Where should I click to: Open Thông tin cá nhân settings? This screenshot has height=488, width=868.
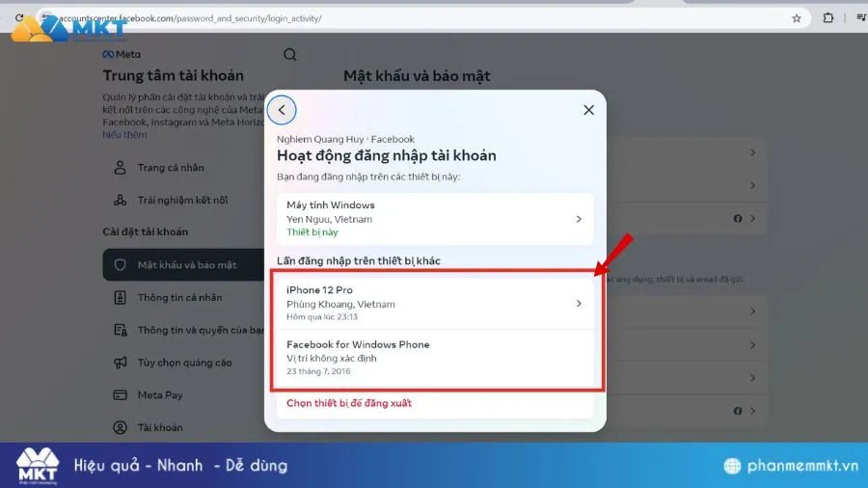(182, 297)
